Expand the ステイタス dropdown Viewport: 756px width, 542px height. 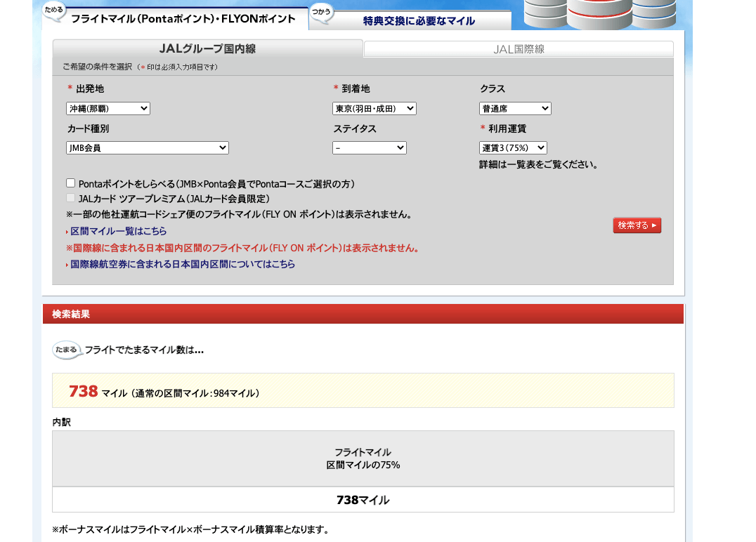click(370, 148)
